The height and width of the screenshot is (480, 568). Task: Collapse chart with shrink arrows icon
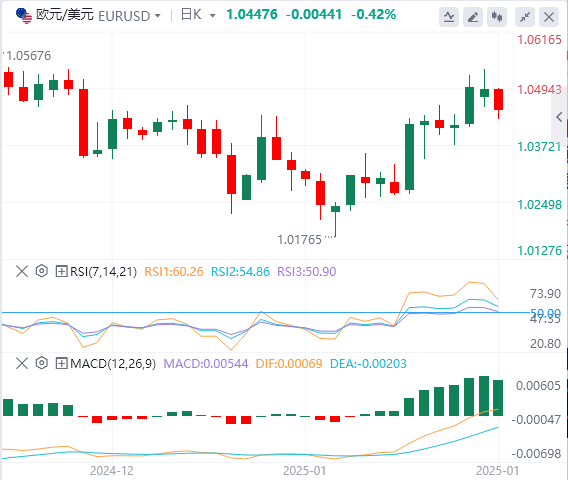point(525,17)
